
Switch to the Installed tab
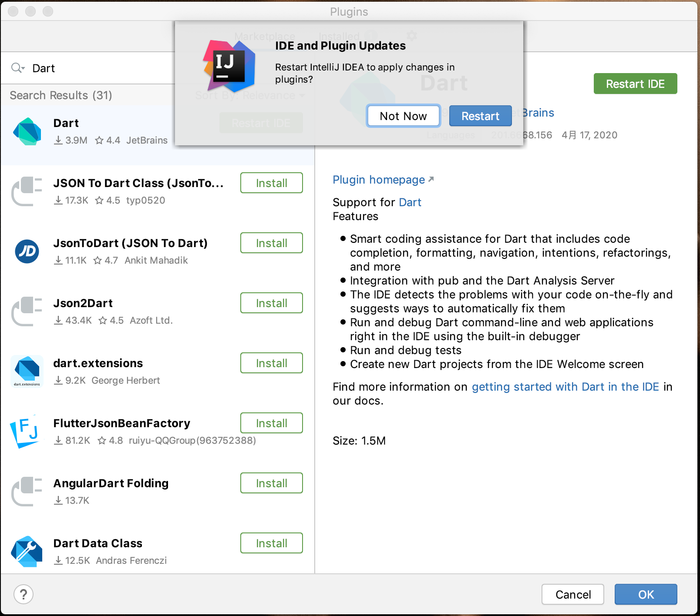click(339, 37)
